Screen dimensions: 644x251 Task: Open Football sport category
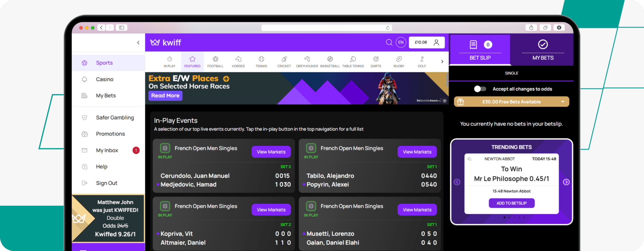215,61
